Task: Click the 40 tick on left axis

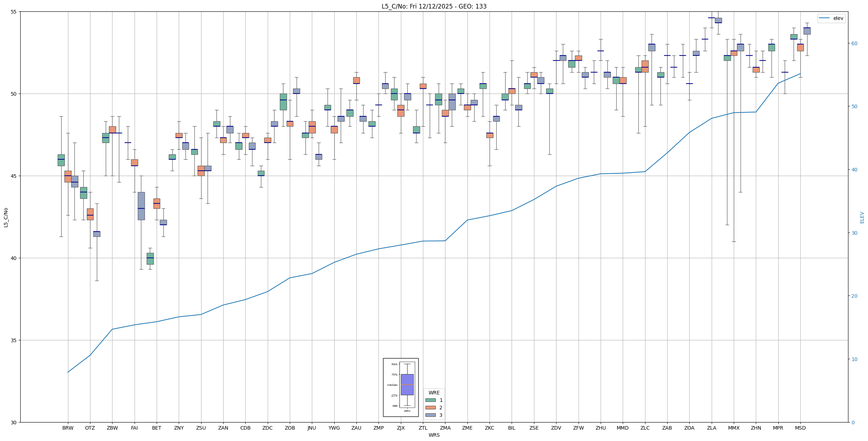Action: pyautogui.click(x=14, y=258)
